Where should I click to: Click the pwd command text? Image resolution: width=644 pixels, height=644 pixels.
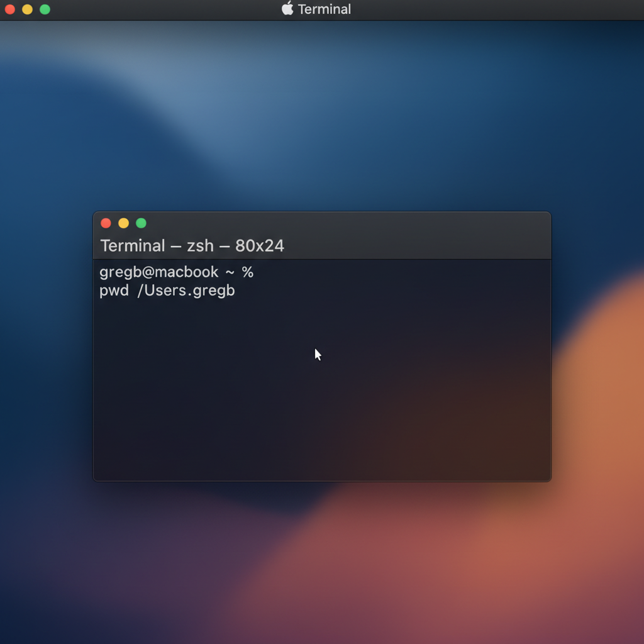114,291
